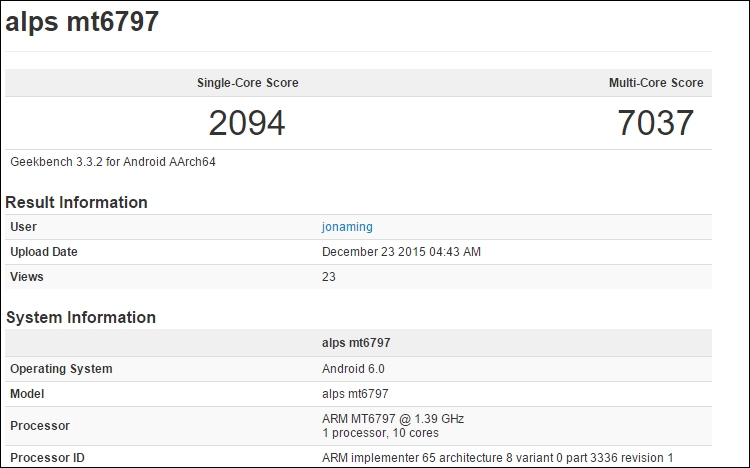
Task: Select the ARM MT6797 @ 1.39 GHz text
Action: pyautogui.click(x=393, y=418)
